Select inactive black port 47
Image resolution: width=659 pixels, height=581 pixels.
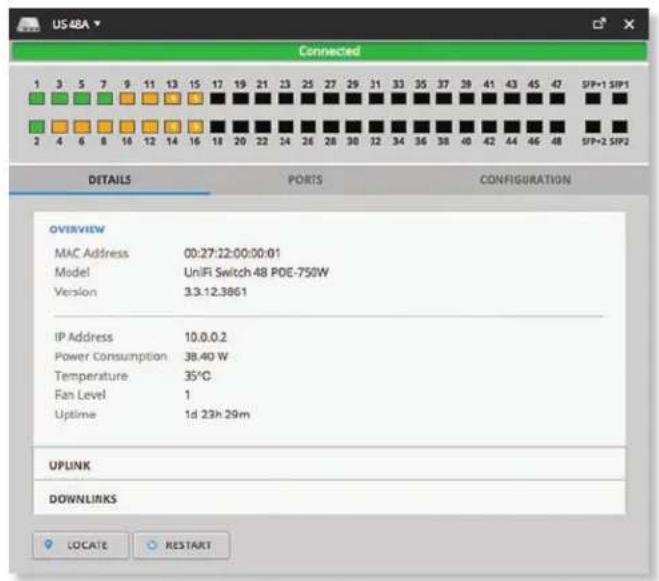pyautogui.click(x=557, y=98)
